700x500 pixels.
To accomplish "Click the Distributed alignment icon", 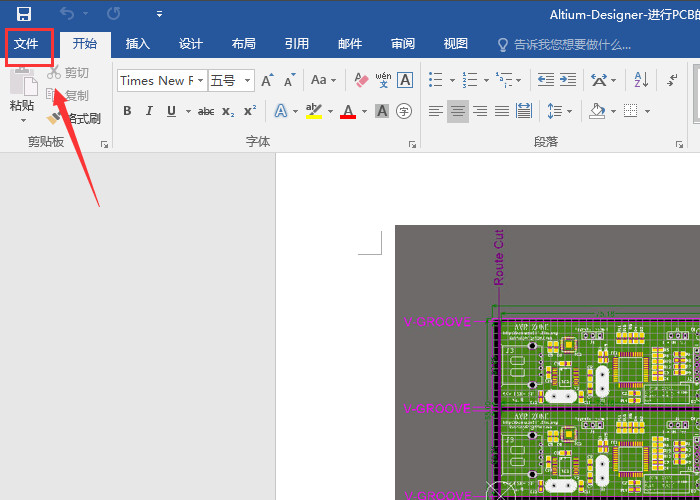I will coord(524,111).
